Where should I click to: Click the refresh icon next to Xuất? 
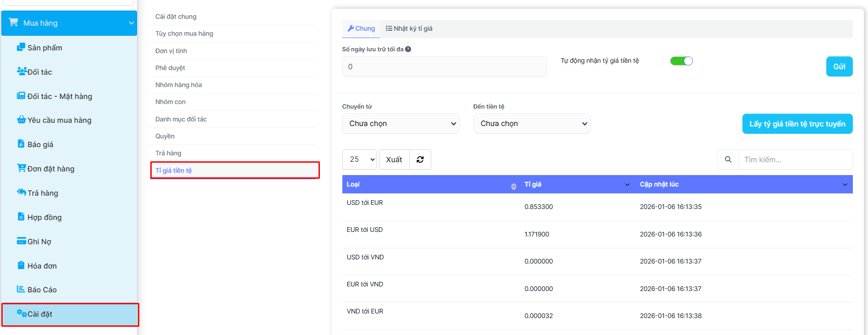pyautogui.click(x=420, y=159)
